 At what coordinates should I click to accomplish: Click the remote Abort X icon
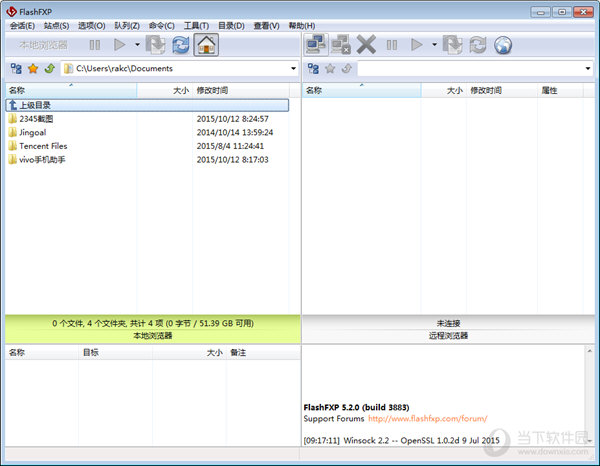pos(366,45)
